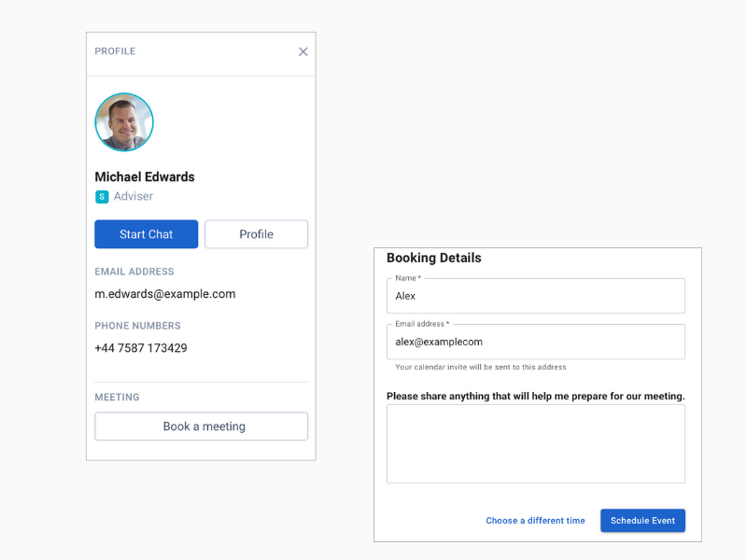Click the MEETING section label

[117, 398]
